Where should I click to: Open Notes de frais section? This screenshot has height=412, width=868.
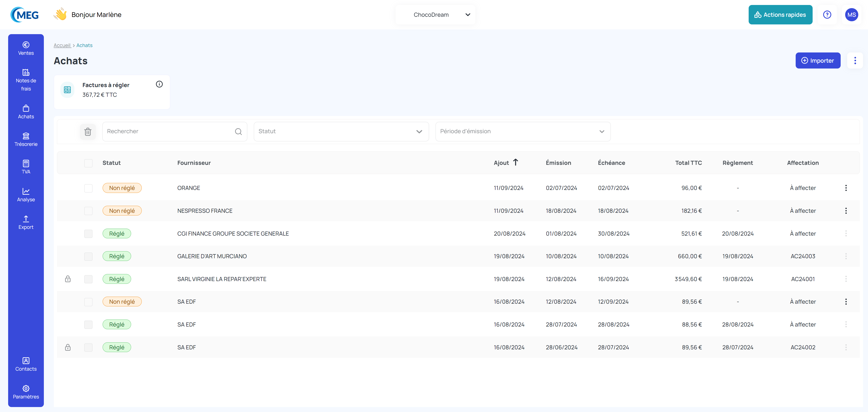pos(26,80)
